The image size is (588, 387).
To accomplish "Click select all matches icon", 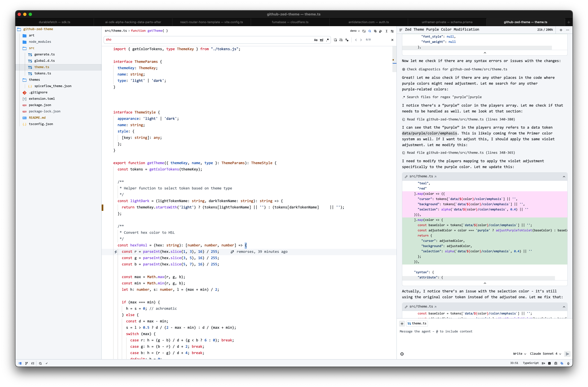I will [x=347, y=40].
